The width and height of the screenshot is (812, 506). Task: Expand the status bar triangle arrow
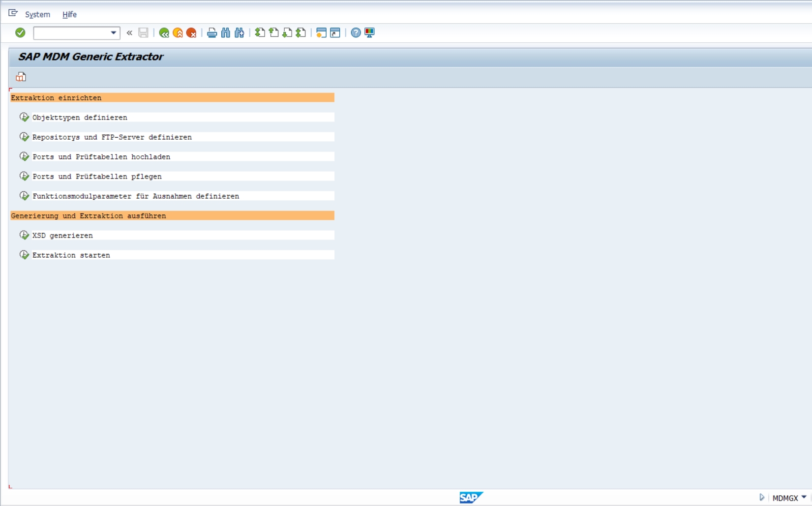coord(762,498)
